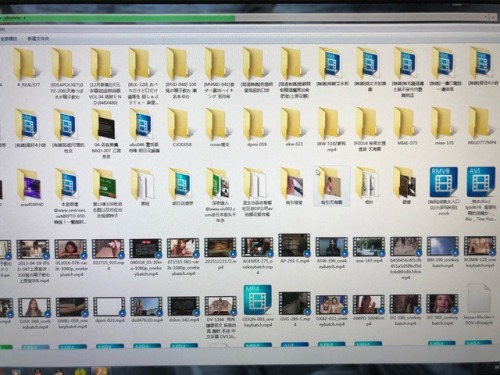The height and width of the screenshot is (375, 500).
Task: Open 075515-001-carib-1080p video thumbnail
Action: 183,248
